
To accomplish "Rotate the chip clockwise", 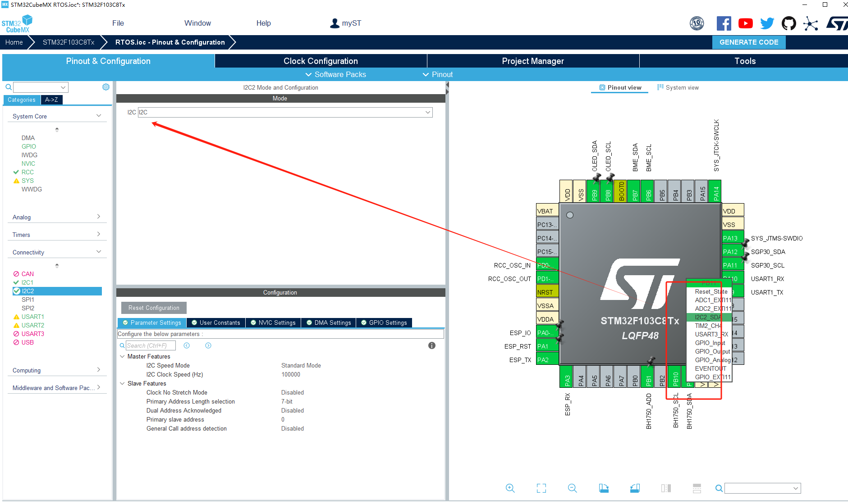I will 604,488.
